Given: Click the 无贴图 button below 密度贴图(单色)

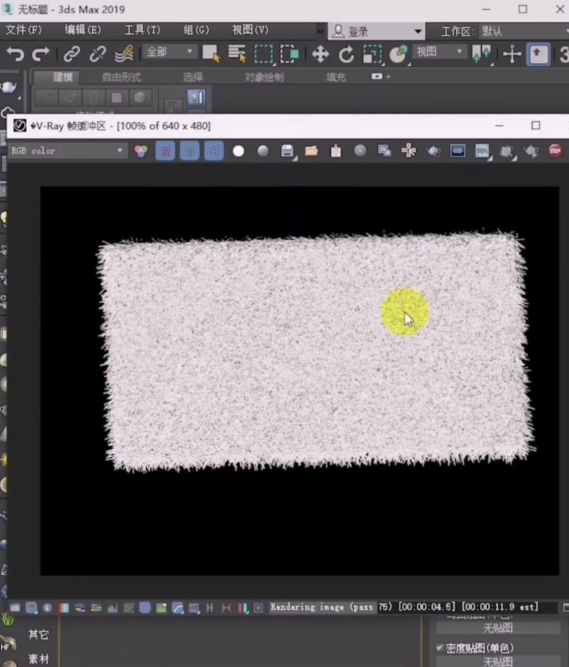Looking at the screenshot, I should coord(498,661).
